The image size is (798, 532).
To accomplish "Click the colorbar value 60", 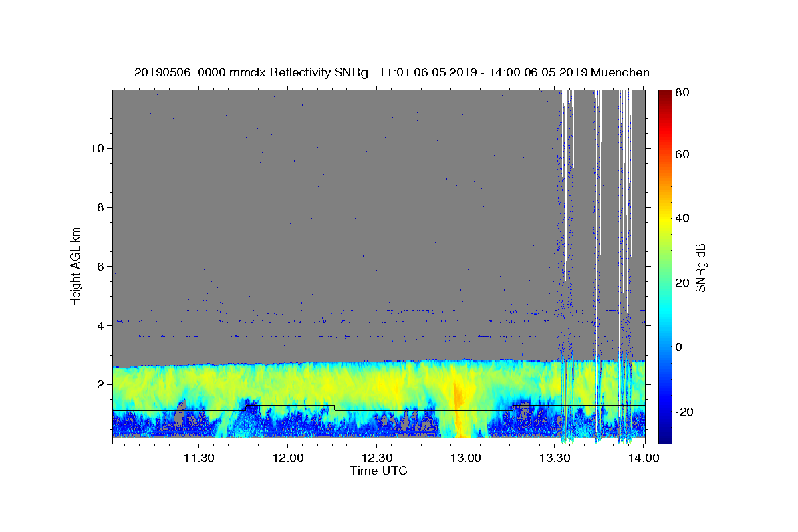I will 684,154.
